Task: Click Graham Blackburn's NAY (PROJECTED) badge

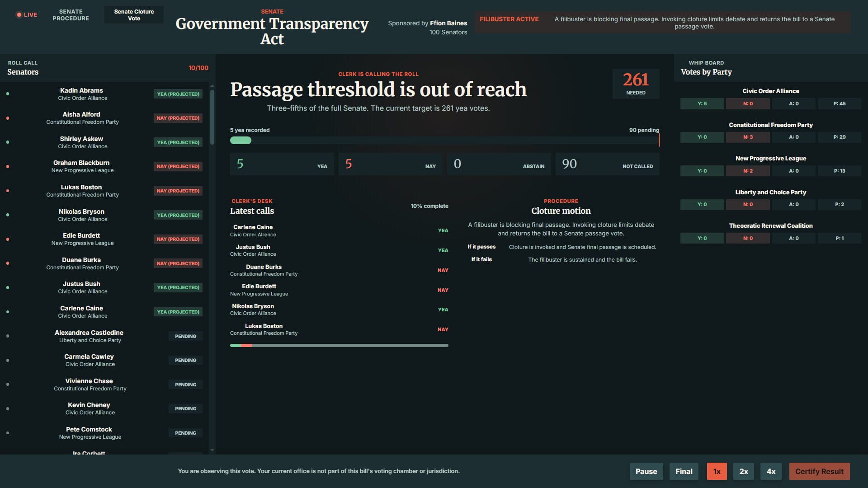Action: (178, 166)
